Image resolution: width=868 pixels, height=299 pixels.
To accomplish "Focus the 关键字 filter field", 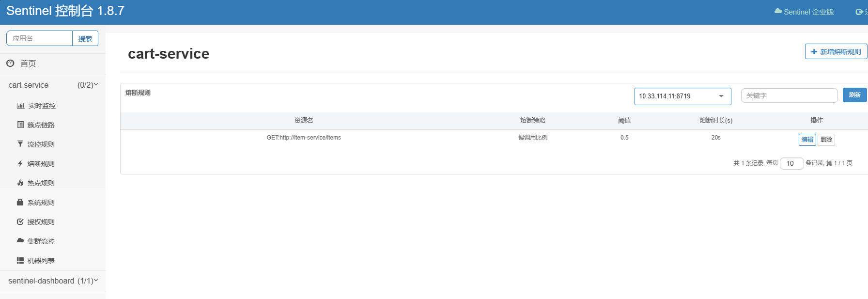I will [789, 95].
